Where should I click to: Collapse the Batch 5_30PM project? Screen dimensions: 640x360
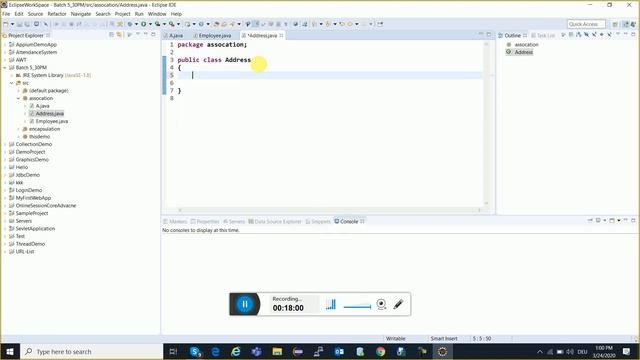coord(5,68)
